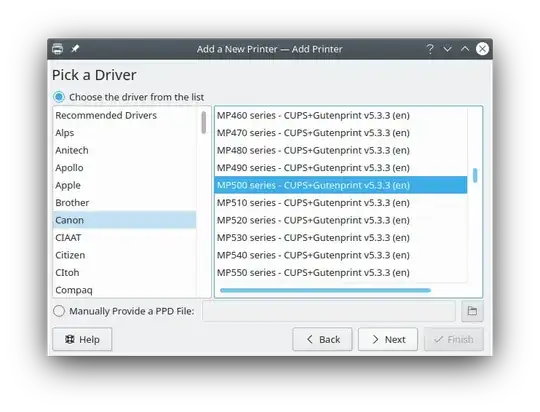Screen dimensions: 540x412
Task: Select MP550 series Gutenprint driver
Action: click(341, 272)
